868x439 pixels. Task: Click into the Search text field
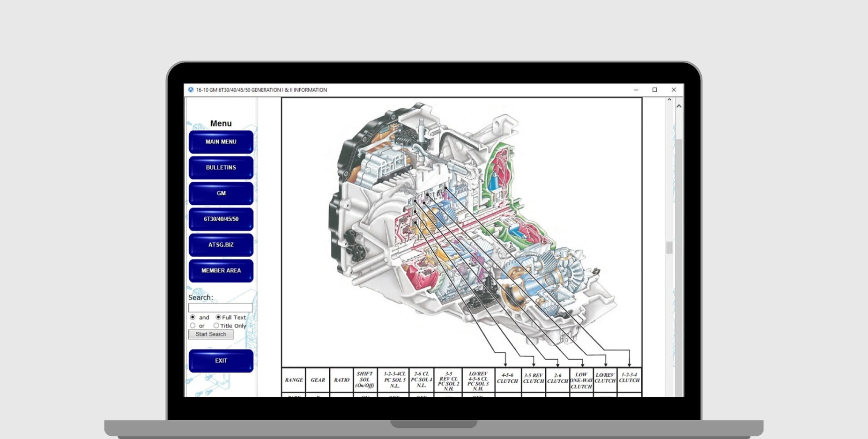220,308
